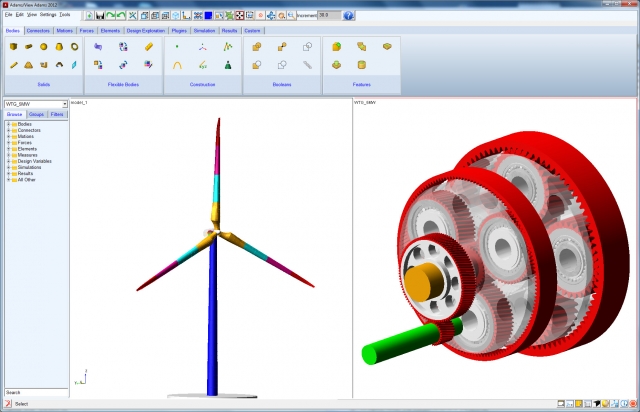Click the Save icon in main toolbar

point(100,16)
